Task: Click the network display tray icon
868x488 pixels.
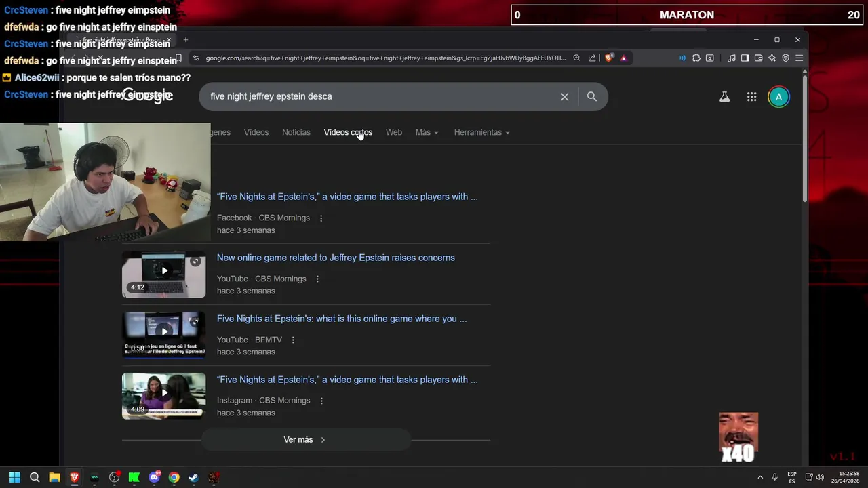Action: 809,477
